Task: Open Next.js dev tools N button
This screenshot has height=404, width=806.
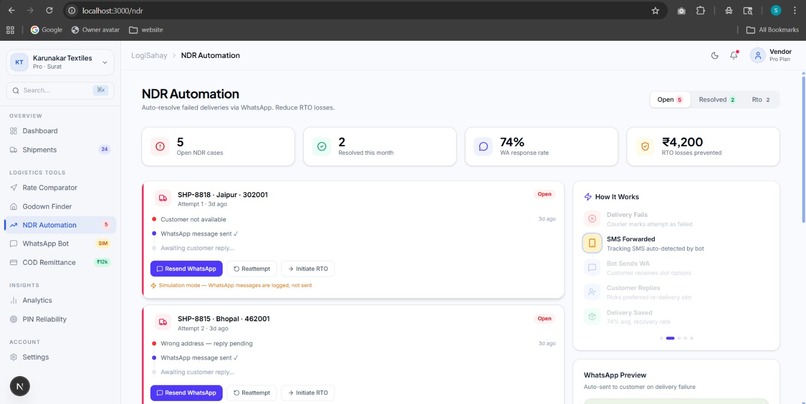Action: [x=20, y=387]
